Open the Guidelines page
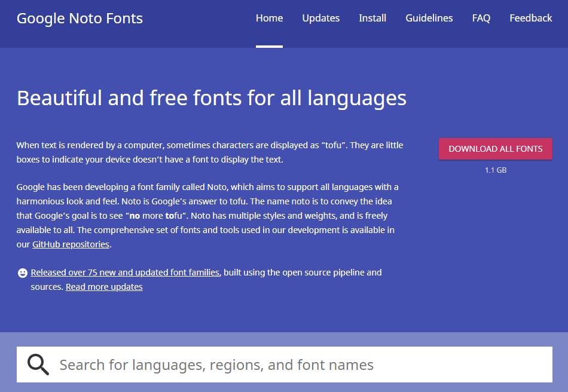The image size is (568, 392). coord(429,18)
